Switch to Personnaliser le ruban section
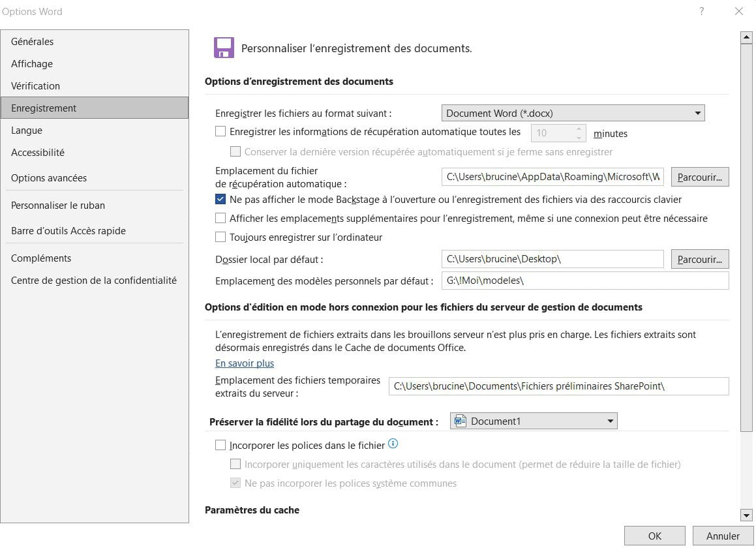This screenshot has width=756, height=550. [58, 205]
